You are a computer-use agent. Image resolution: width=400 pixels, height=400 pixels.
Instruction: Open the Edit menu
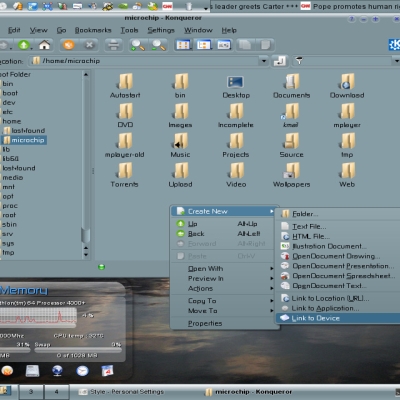[x=14, y=30]
